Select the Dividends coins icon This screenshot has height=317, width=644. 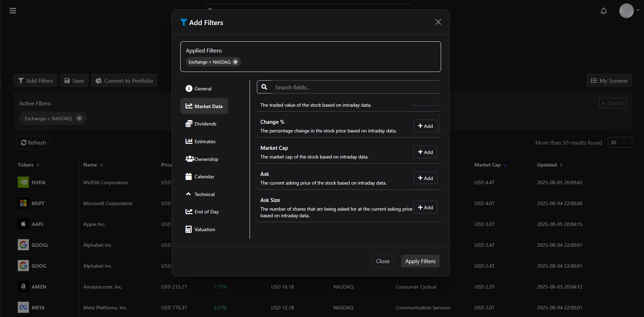(x=189, y=123)
